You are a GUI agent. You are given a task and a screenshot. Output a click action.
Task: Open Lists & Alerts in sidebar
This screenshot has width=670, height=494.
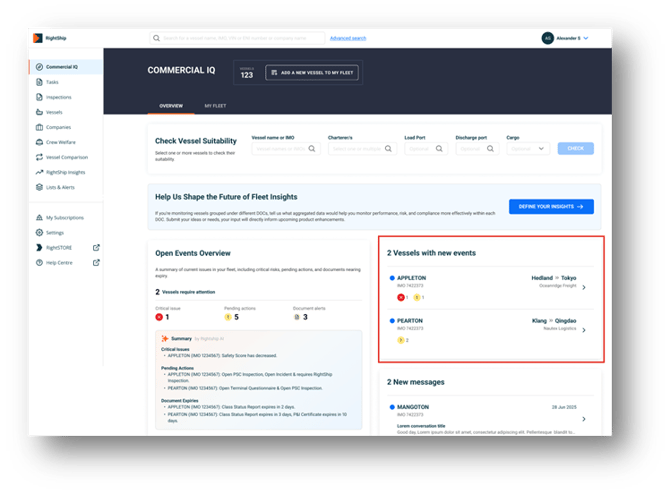[x=60, y=187]
